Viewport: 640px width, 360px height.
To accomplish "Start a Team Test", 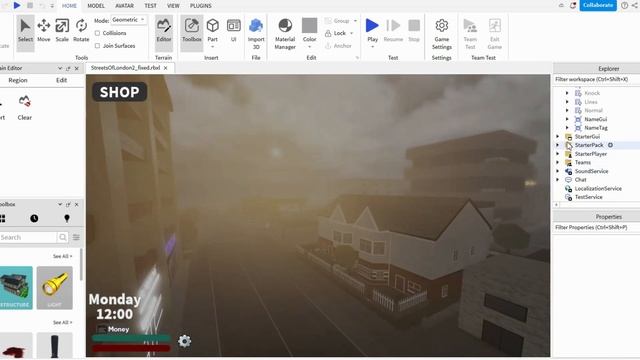I will click(x=470, y=33).
